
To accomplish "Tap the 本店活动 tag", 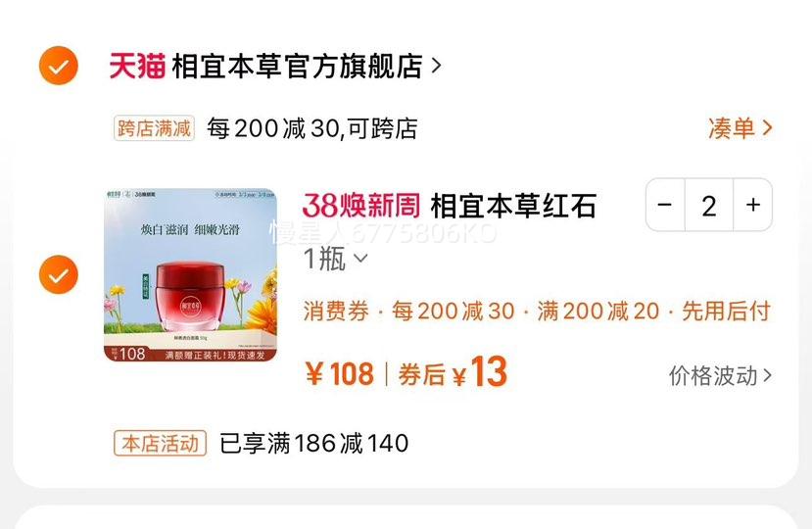I will 160,443.
